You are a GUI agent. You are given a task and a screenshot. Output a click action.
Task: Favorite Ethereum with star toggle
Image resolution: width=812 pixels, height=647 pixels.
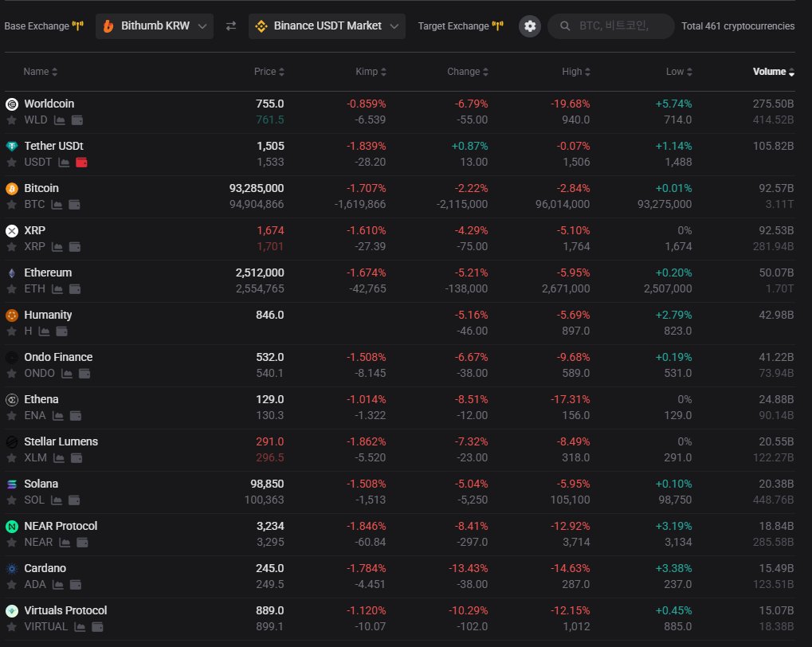tap(11, 289)
